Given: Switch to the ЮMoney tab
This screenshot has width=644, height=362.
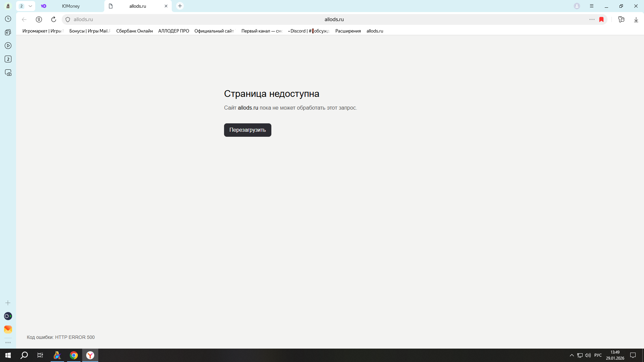Looking at the screenshot, I should pos(71,6).
